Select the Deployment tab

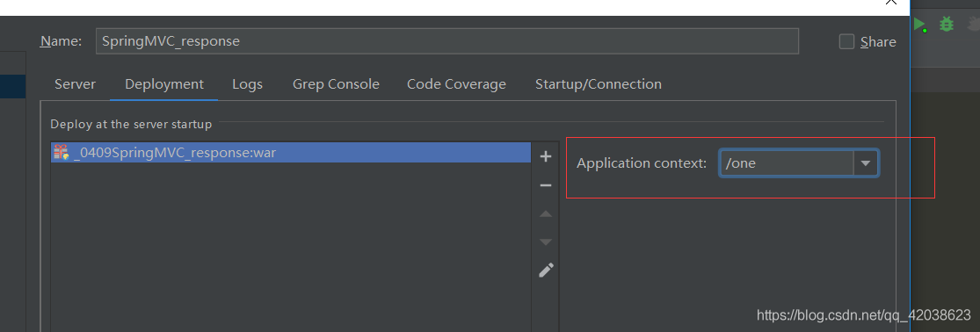coord(164,84)
